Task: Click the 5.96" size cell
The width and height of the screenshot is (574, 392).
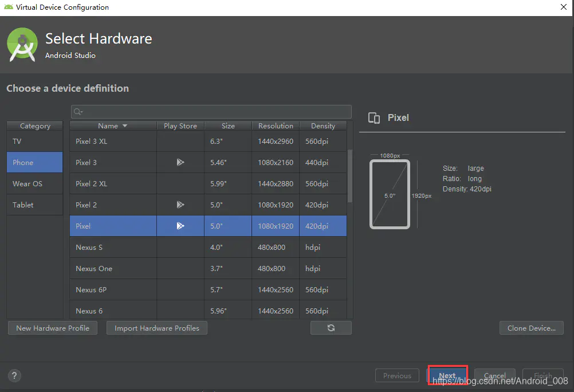Action: tap(227, 310)
